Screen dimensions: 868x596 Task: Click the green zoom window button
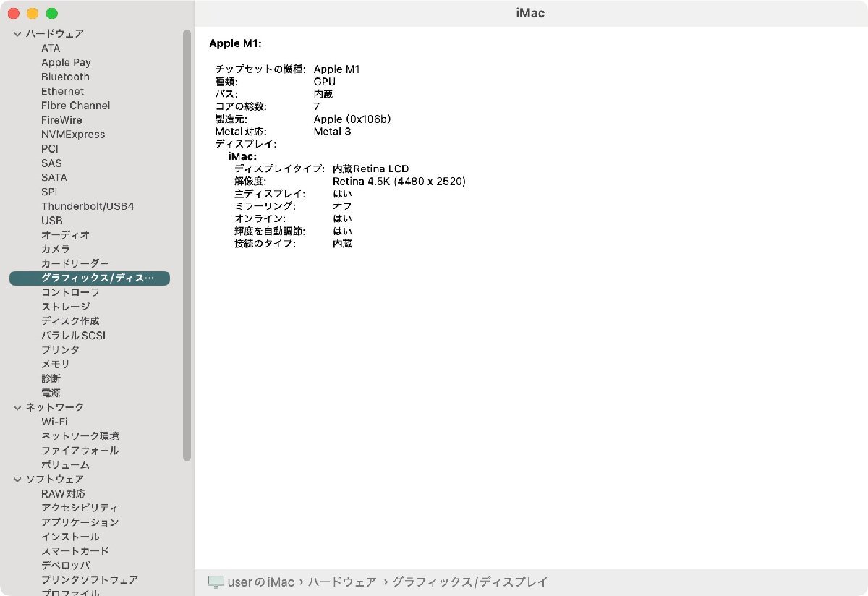pyautogui.click(x=51, y=14)
